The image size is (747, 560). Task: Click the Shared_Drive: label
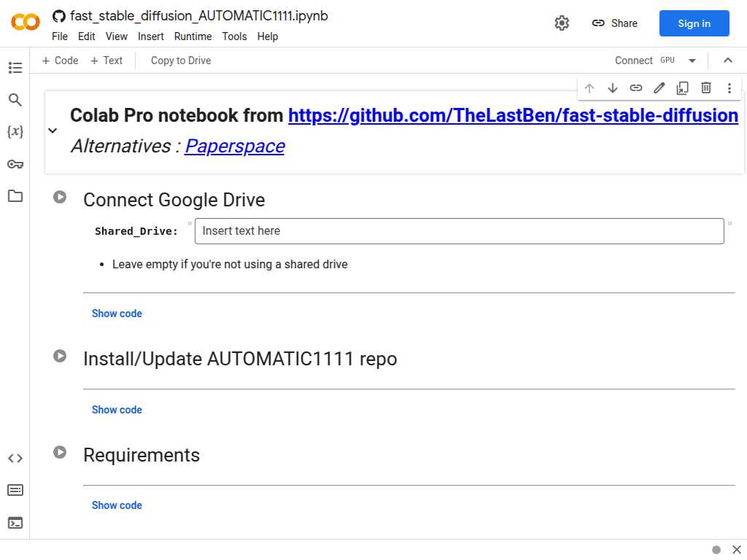tap(136, 231)
